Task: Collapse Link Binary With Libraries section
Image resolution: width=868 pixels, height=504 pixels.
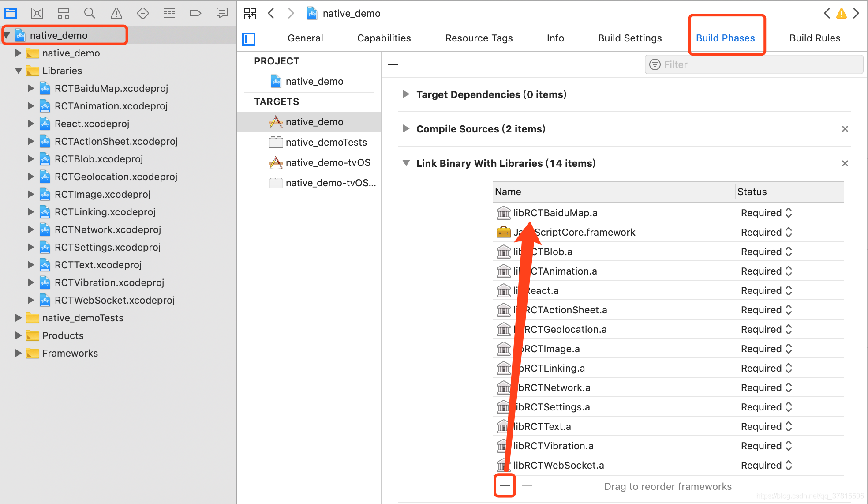Action: (406, 163)
